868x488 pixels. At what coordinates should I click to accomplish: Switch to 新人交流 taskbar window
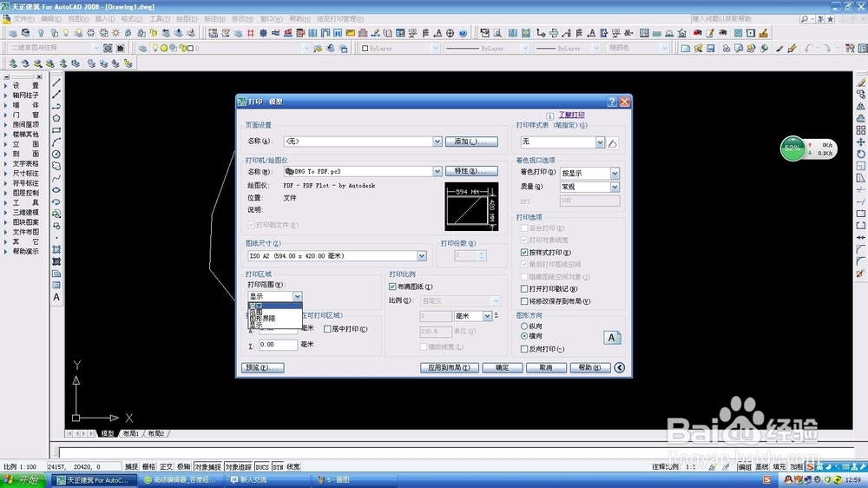coord(268,480)
